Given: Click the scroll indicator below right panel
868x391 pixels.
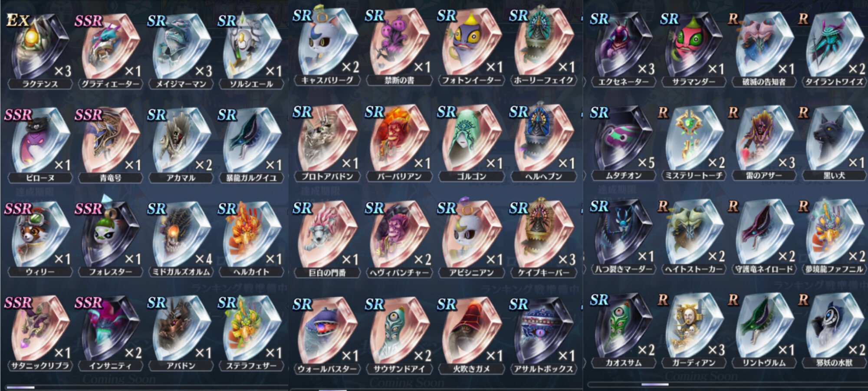Looking at the screenshot, I should 655,384.
